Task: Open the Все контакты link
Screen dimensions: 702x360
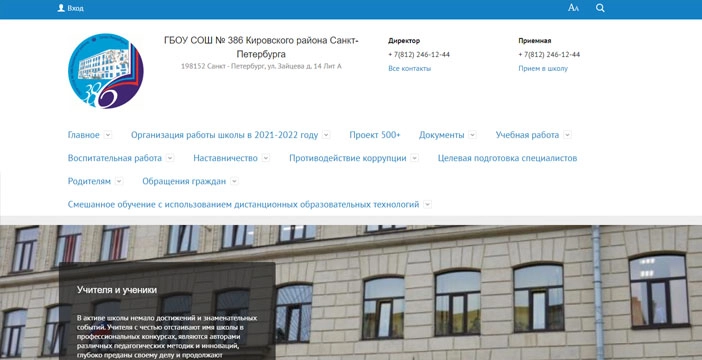Action: tap(409, 69)
